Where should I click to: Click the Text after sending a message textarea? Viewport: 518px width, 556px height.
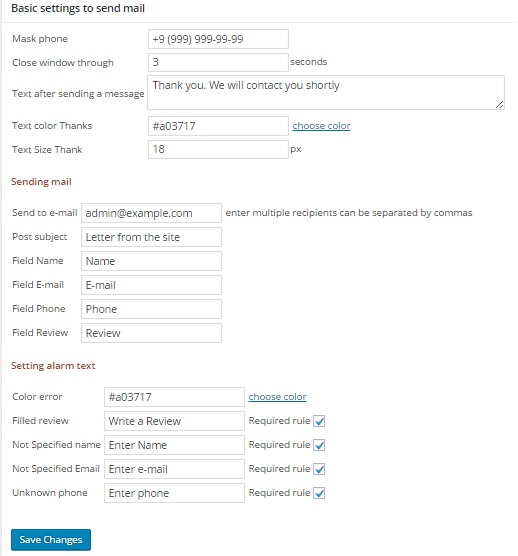click(x=326, y=92)
